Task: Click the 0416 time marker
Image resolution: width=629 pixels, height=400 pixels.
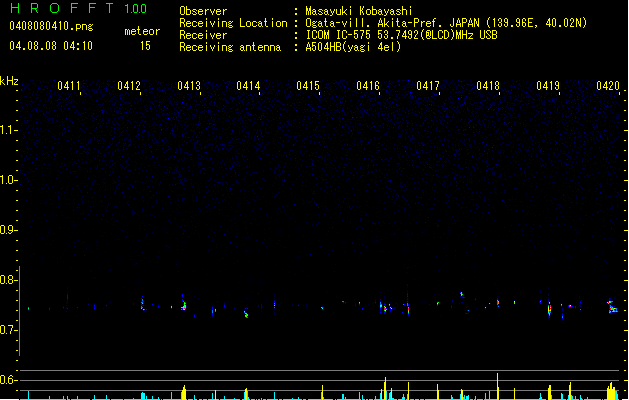Action: 368,86
